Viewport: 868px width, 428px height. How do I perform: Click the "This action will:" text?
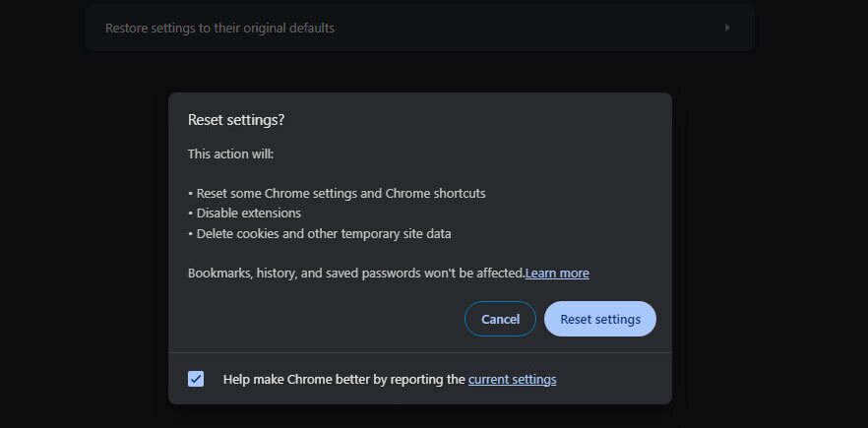[x=230, y=154]
